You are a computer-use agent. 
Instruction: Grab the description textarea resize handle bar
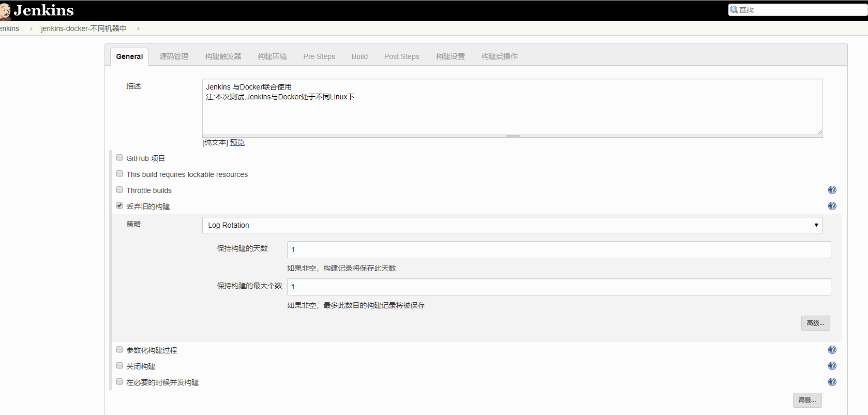click(x=512, y=136)
